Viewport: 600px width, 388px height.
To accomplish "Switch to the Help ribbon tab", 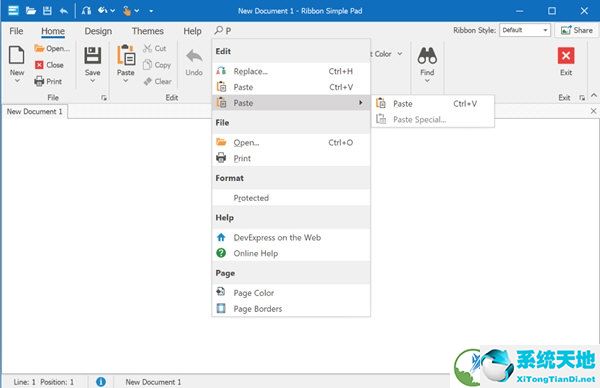I will [x=192, y=31].
